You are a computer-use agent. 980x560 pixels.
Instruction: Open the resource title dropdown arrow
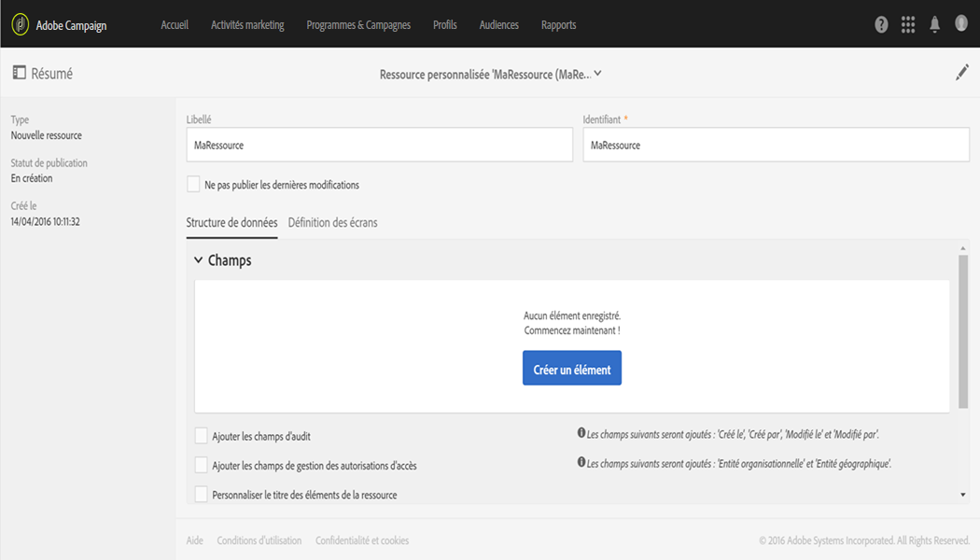pos(598,74)
